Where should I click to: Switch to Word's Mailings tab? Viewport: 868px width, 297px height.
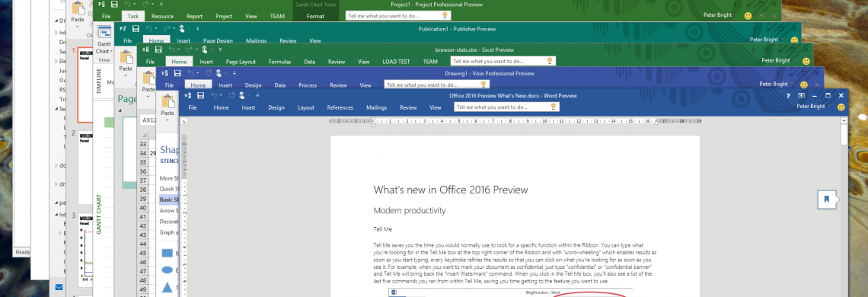coord(376,107)
